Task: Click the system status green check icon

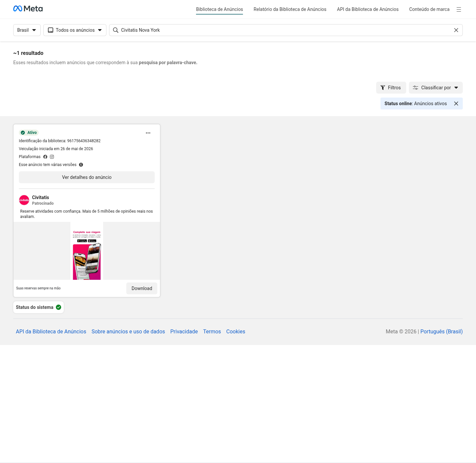Action: click(59, 307)
